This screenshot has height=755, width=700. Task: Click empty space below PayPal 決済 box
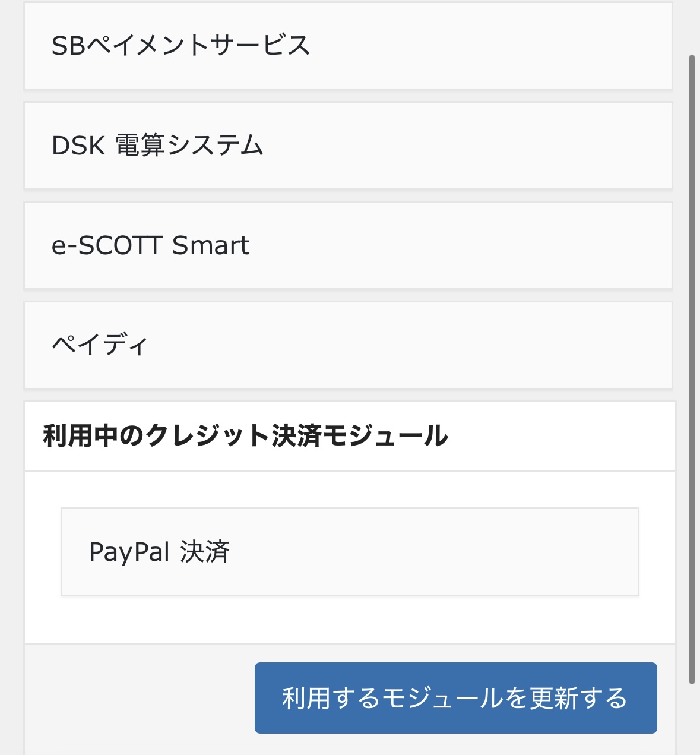click(350, 619)
